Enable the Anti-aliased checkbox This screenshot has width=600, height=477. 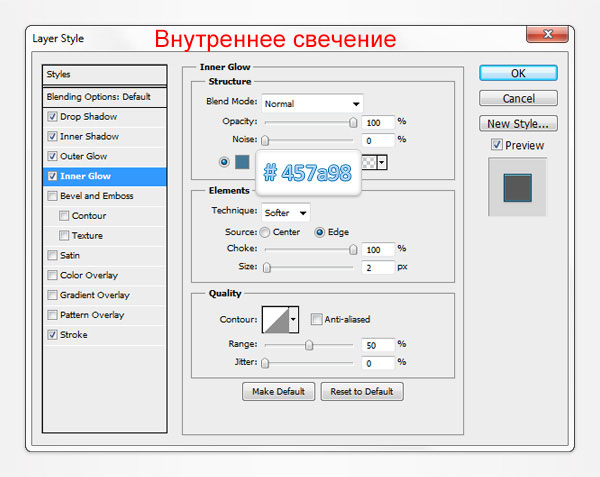pos(316,319)
